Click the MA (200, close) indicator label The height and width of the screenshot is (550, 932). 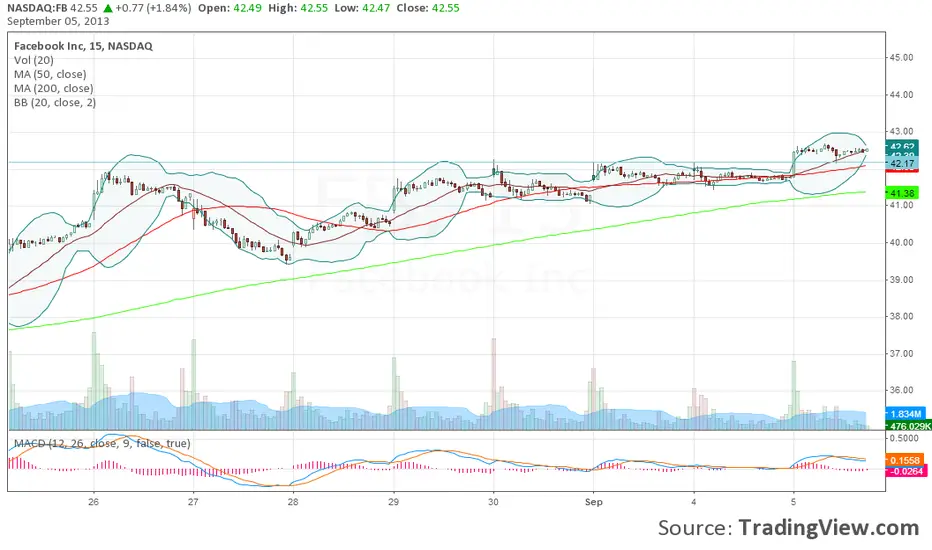[54, 89]
